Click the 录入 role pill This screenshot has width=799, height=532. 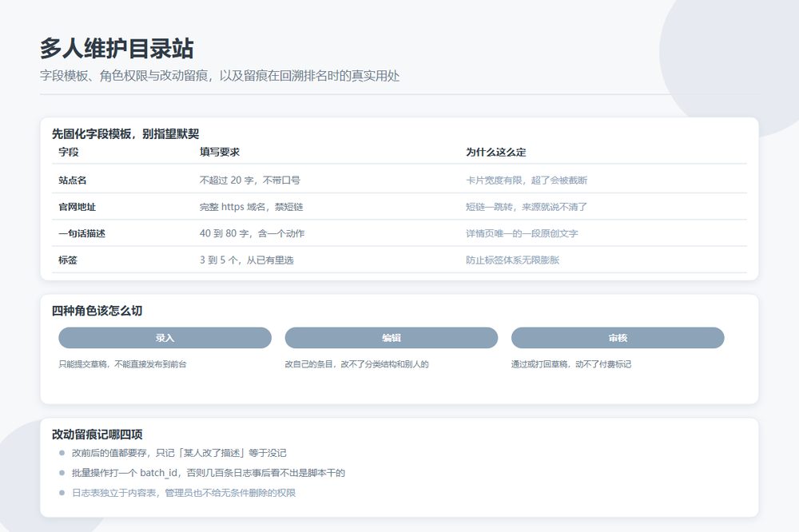coord(165,338)
